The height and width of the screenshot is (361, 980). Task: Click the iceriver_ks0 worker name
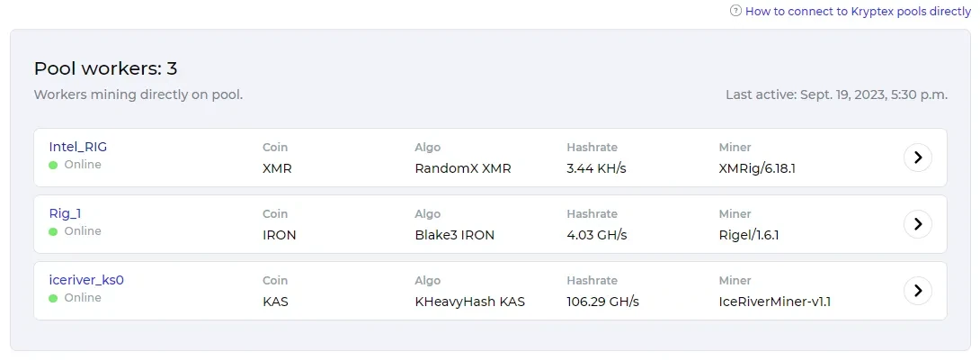(85, 280)
